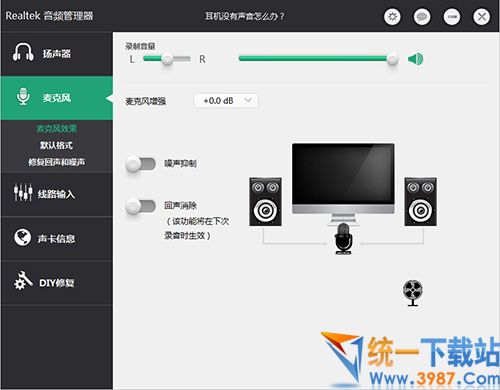Click the left speaker illustration
The image size is (500, 390).
click(x=265, y=202)
